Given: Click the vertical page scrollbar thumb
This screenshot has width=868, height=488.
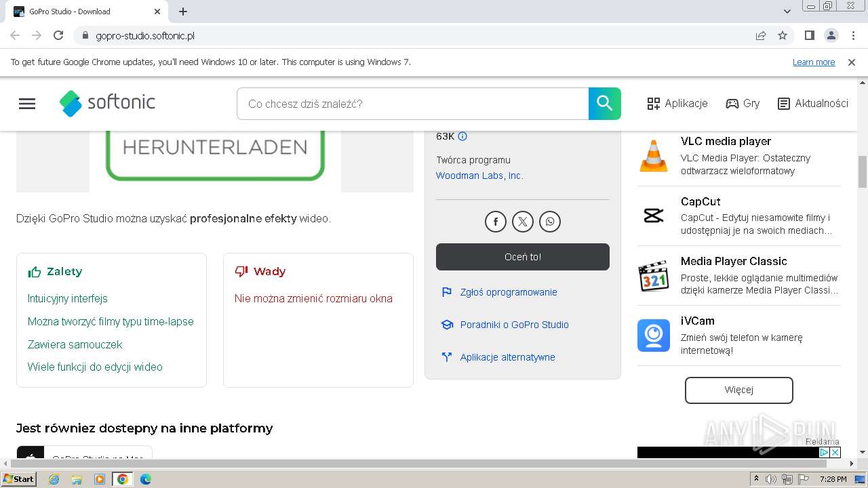Looking at the screenshot, I should tap(863, 172).
